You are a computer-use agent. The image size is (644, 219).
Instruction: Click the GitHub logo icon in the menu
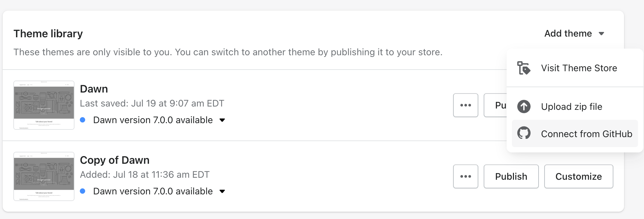[524, 133]
